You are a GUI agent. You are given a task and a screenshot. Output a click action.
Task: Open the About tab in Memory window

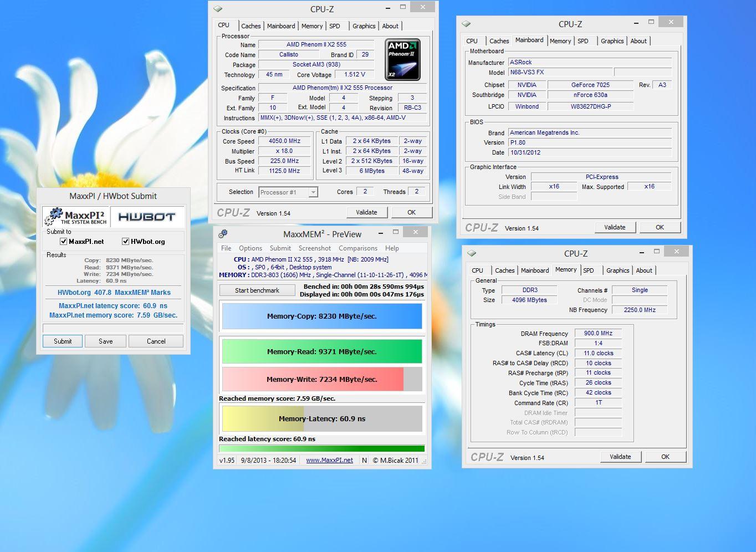pos(644,270)
